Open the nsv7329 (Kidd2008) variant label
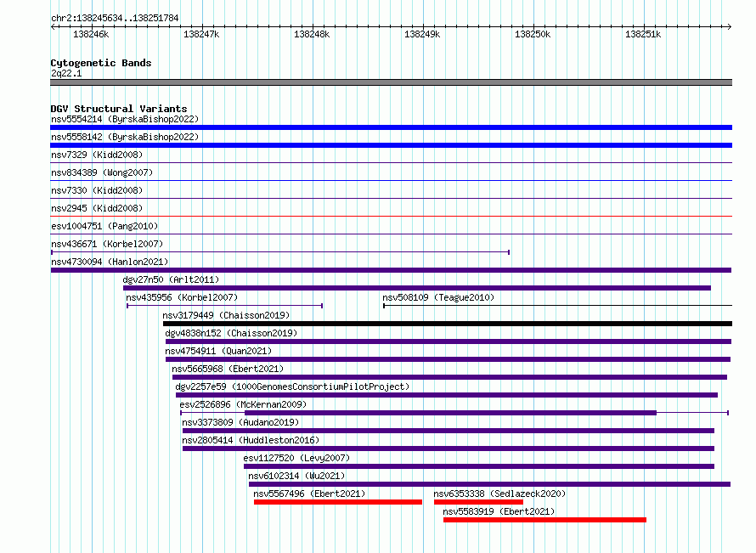This screenshot has height=553, width=756. pos(97,155)
